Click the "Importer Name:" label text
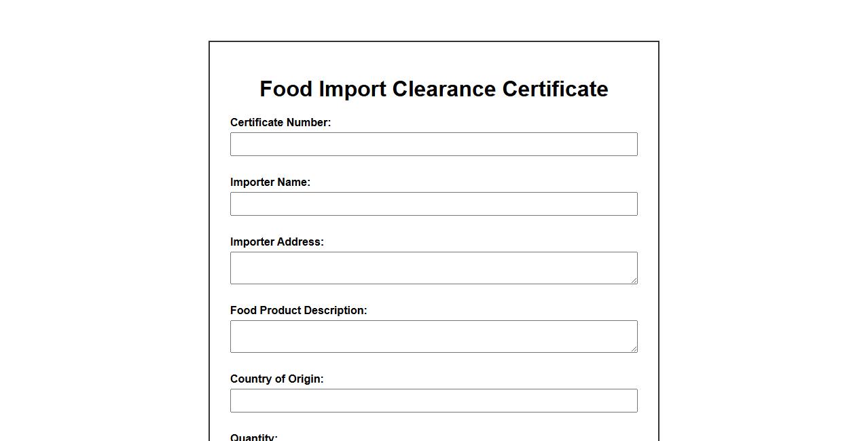 coord(270,183)
